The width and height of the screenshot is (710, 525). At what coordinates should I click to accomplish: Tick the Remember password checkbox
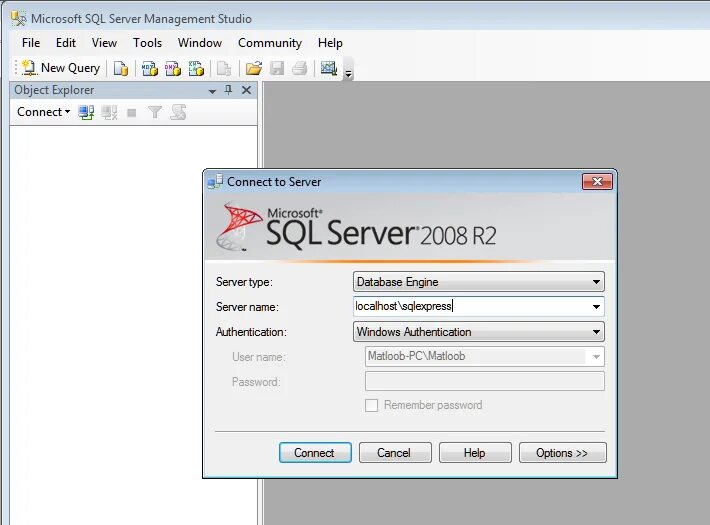tap(371, 405)
